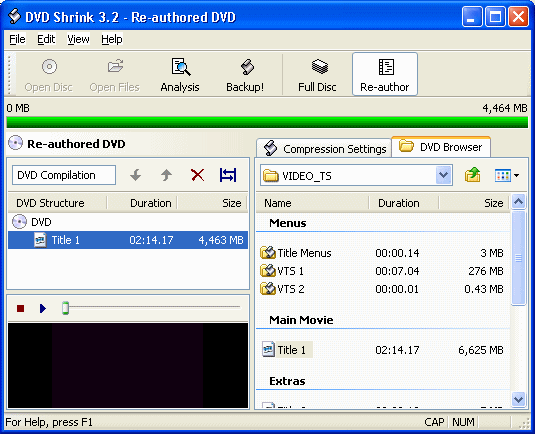The image size is (535, 434).
Task: Click the video preview area
Action: (128, 365)
